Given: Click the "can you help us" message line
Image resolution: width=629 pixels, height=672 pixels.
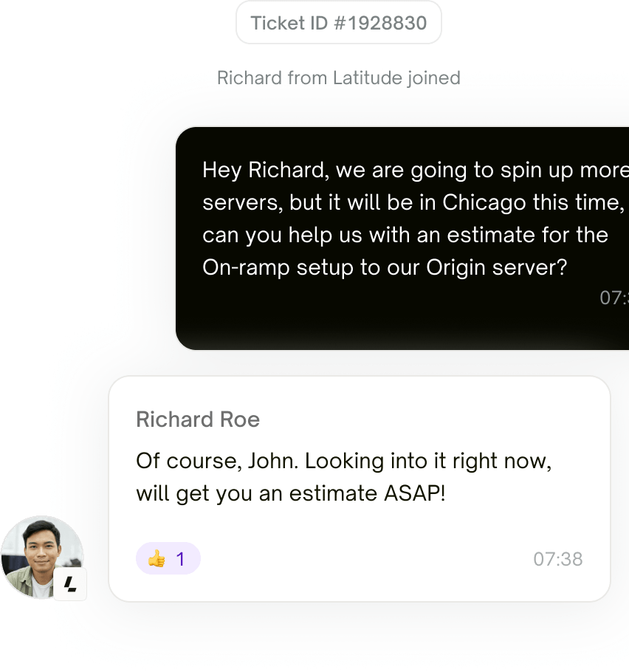Looking at the screenshot, I should 405,235.
